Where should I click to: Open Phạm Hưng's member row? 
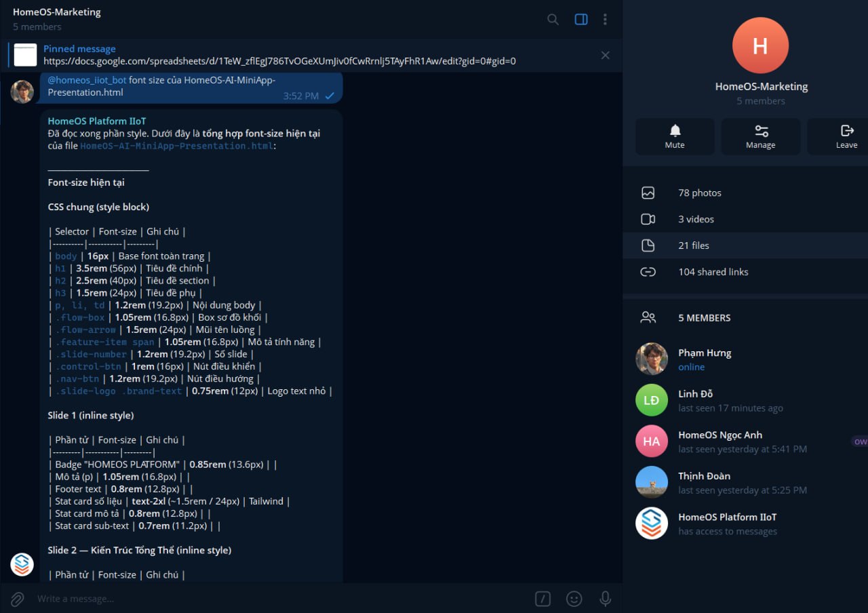[745, 359]
